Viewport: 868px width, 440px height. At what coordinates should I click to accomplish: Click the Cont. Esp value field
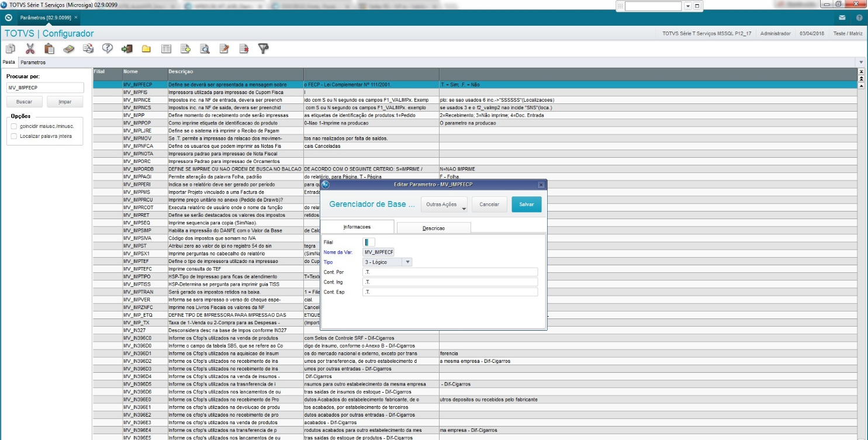(x=449, y=292)
